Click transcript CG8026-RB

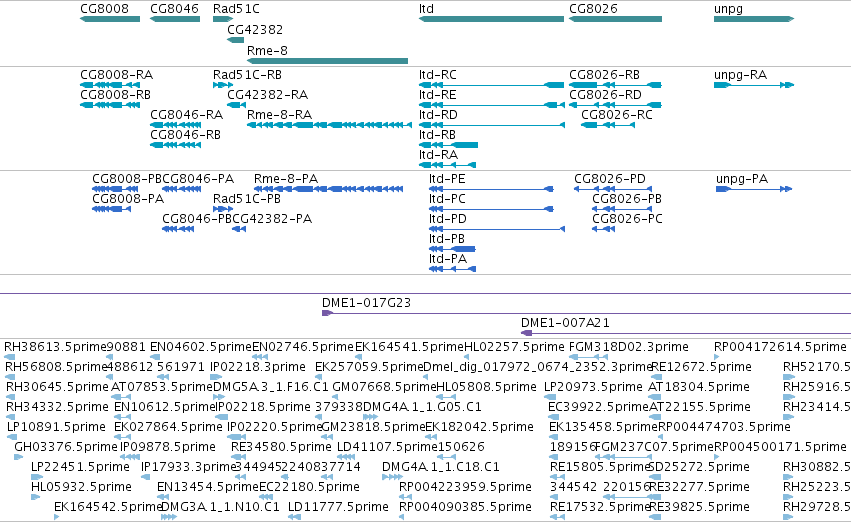(615, 85)
